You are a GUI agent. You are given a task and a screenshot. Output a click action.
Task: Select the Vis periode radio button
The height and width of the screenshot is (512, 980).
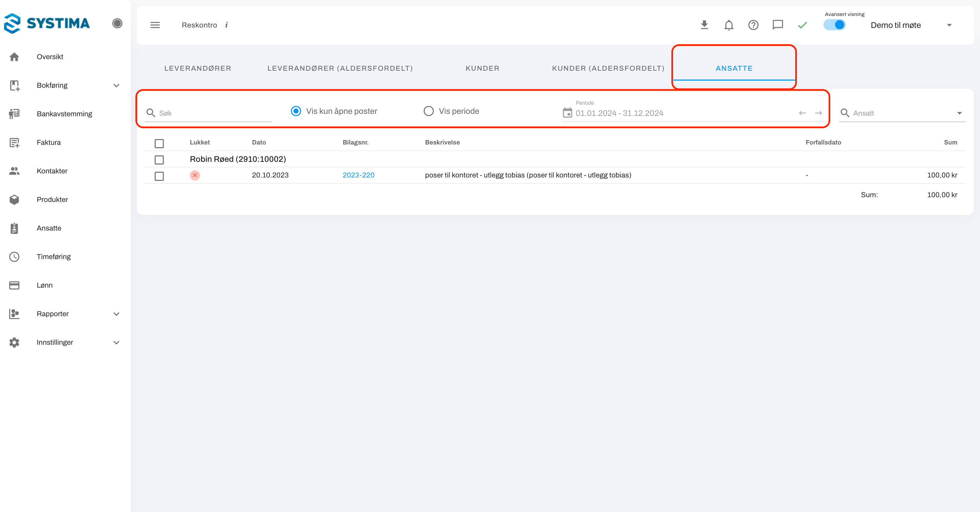[x=429, y=111]
